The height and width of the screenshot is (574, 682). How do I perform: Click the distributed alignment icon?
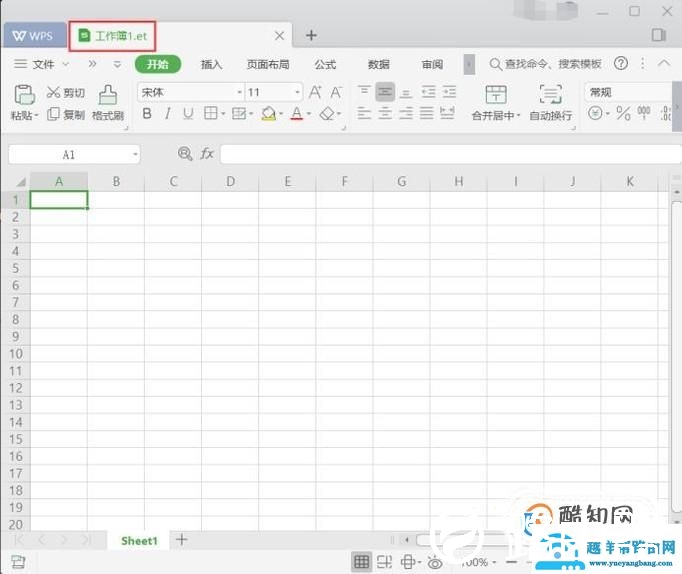point(447,113)
